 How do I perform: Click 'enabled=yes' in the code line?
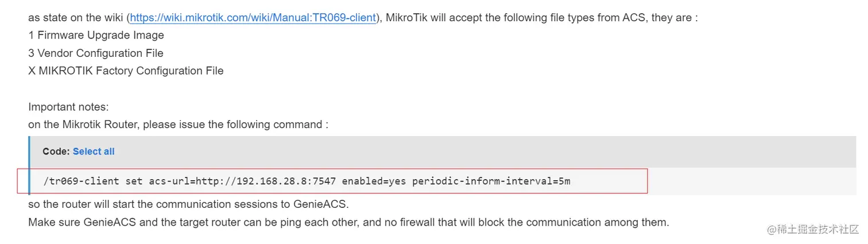pyautogui.click(x=374, y=181)
